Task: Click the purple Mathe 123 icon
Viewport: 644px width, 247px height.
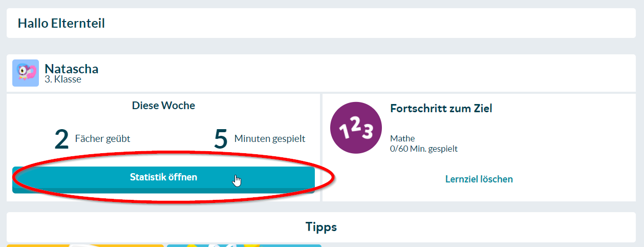Action: pos(356,128)
